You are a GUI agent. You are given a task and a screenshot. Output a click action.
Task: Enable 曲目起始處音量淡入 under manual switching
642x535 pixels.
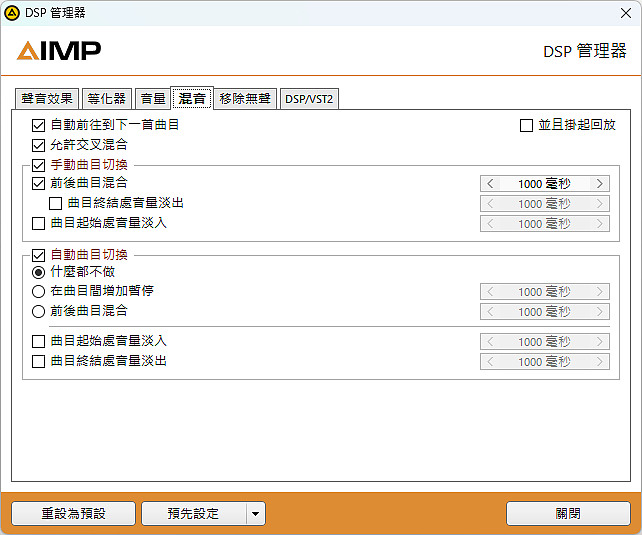(38, 223)
